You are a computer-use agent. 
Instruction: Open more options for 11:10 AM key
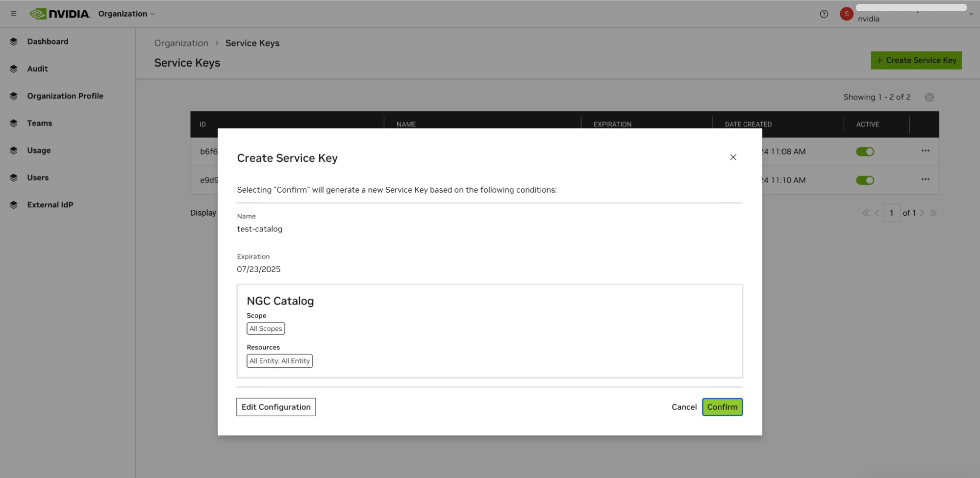pos(925,179)
